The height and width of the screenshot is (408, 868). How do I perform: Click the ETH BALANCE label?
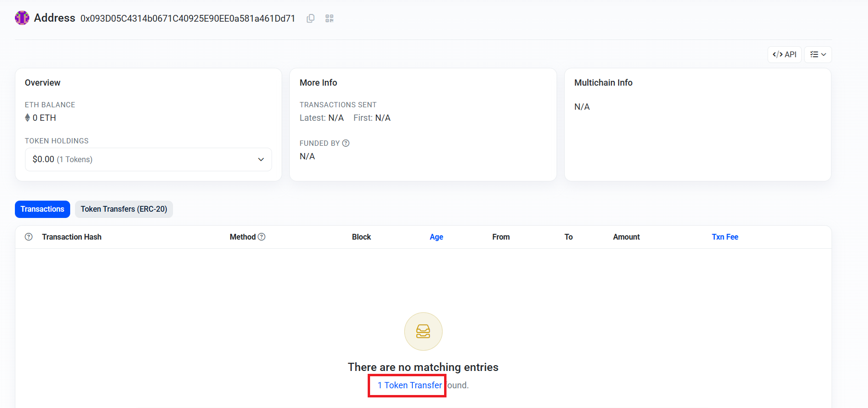tap(50, 105)
